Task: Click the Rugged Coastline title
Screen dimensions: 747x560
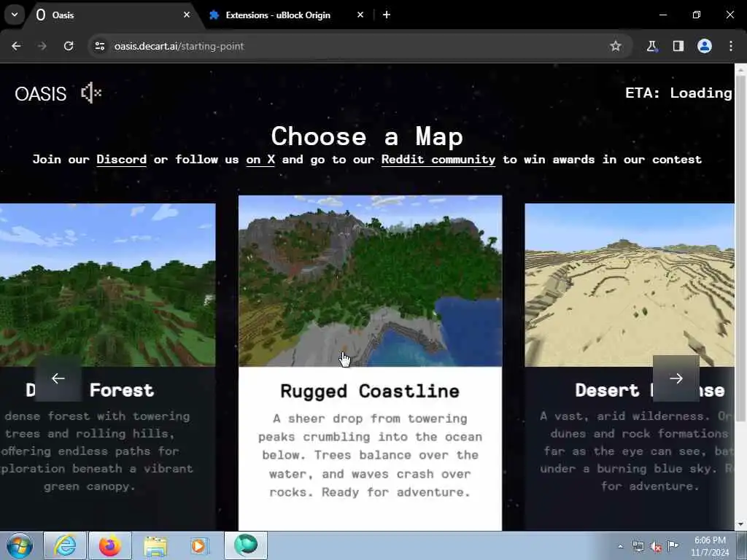Action: 370,391
